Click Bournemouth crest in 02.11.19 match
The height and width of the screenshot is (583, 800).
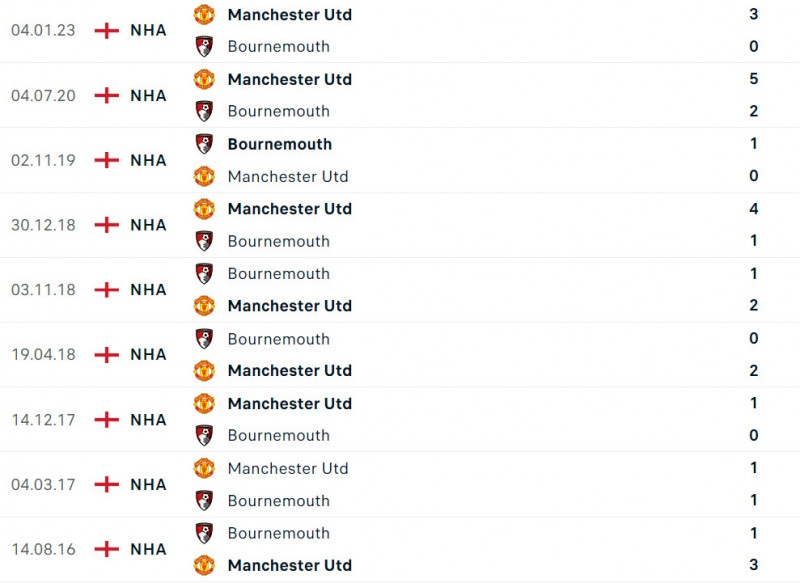204,144
